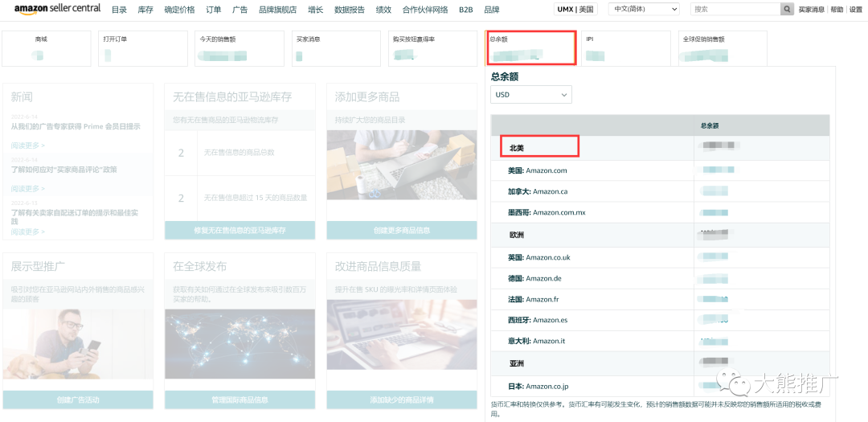868x422 pixels.
Task: Open the 品牌旗舰店 menu
Action: (277, 10)
